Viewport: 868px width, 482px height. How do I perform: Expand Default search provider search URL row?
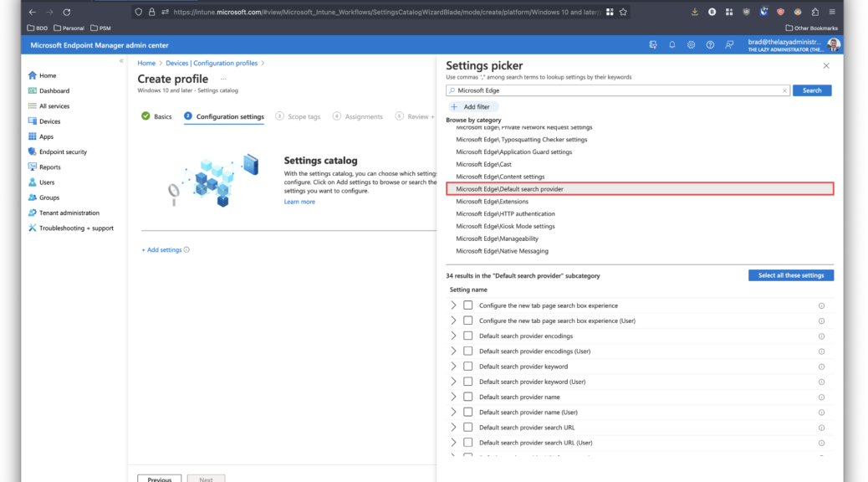pos(453,427)
